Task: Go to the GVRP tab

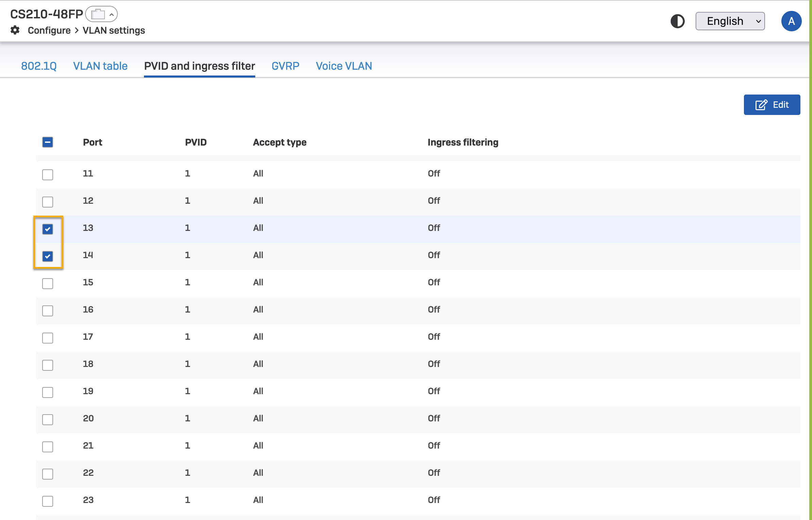Action: click(x=285, y=66)
